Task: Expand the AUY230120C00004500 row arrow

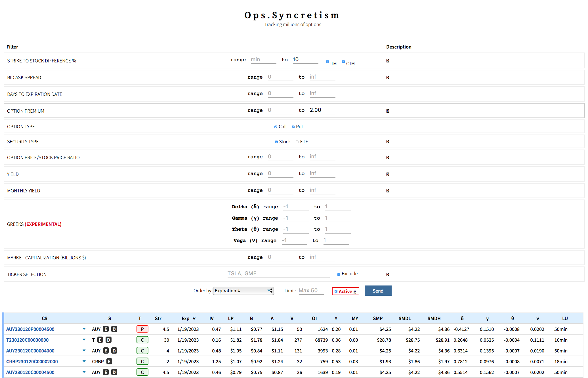Action: [x=84, y=372]
